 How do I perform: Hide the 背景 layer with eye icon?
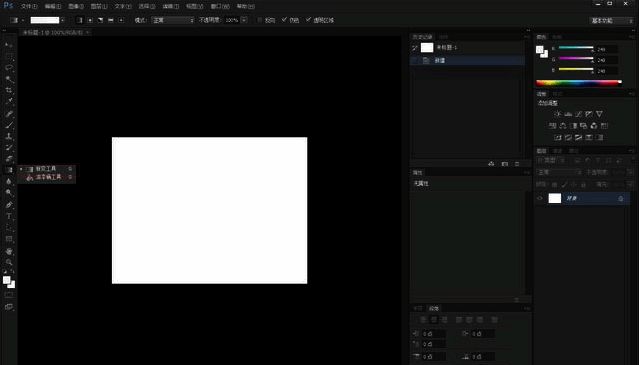[540, 198]
